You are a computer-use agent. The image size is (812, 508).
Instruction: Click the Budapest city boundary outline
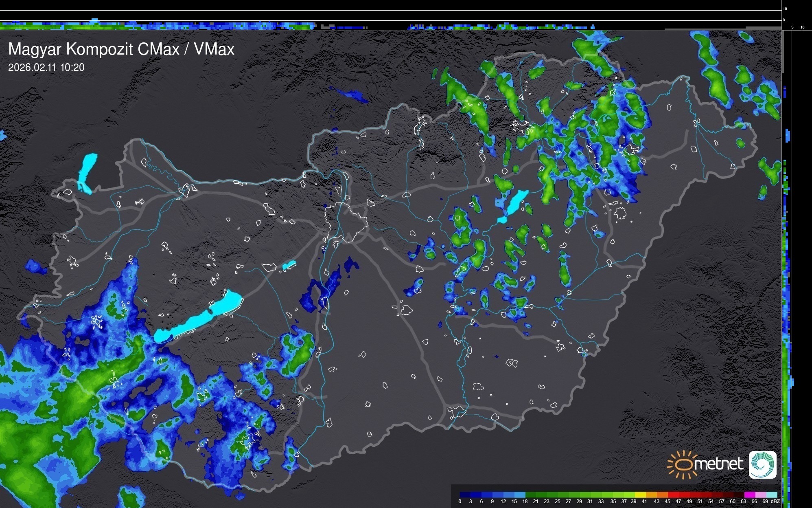tap(346, 222)
